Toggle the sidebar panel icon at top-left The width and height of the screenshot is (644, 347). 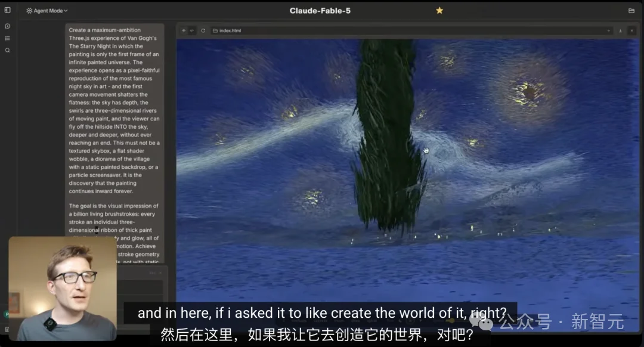pyautogui.click(x=7, y=10)
